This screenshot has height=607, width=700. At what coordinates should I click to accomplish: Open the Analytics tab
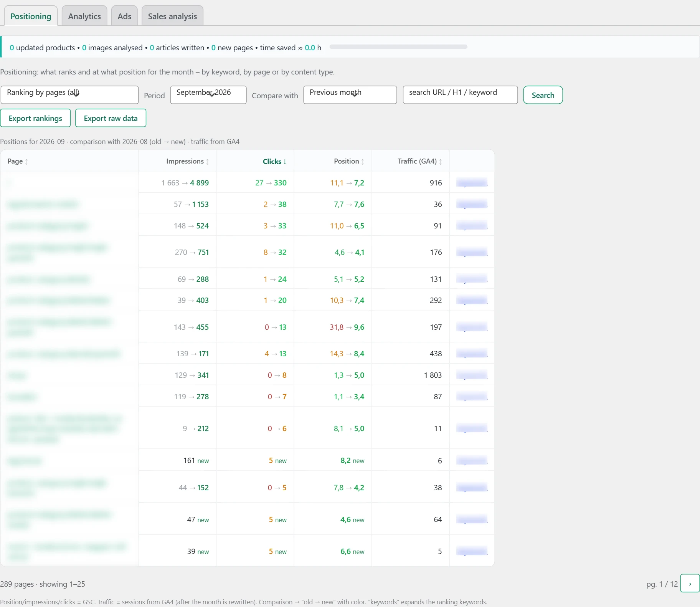(84, 16)
